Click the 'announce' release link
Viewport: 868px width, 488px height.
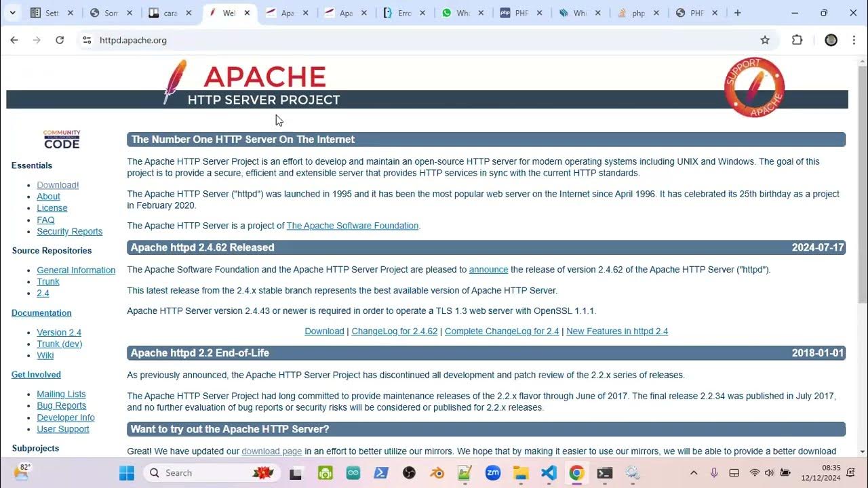[488, 269]
